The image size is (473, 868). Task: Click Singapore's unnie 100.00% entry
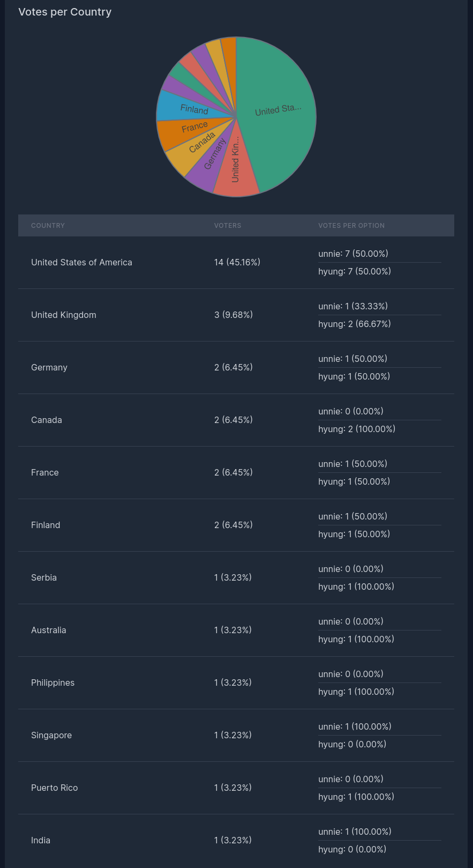click(355, 726)
